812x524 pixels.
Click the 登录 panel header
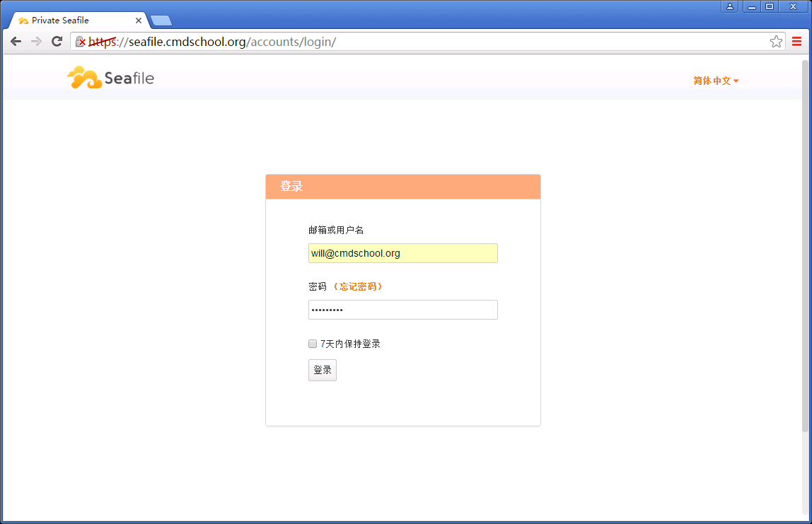point(403,187)
